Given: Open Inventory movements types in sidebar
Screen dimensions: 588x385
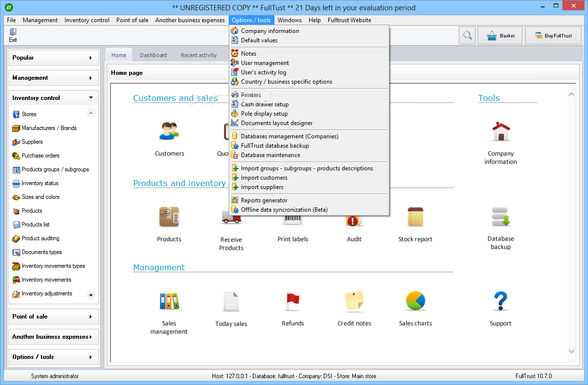Looking at the screenshot, I should click(x=49, y=266).
